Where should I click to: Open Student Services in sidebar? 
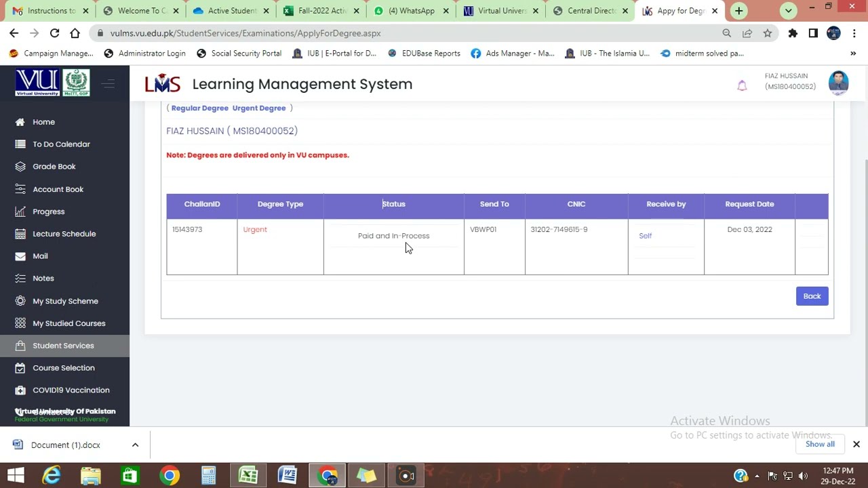coord(63,346)
